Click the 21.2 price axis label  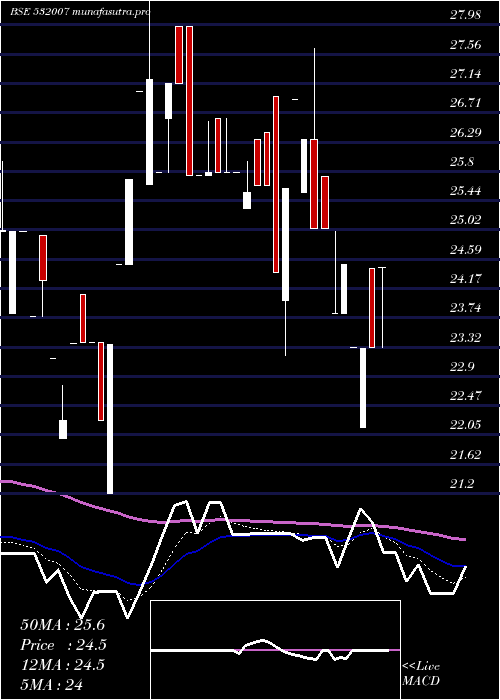pos(462,484)
